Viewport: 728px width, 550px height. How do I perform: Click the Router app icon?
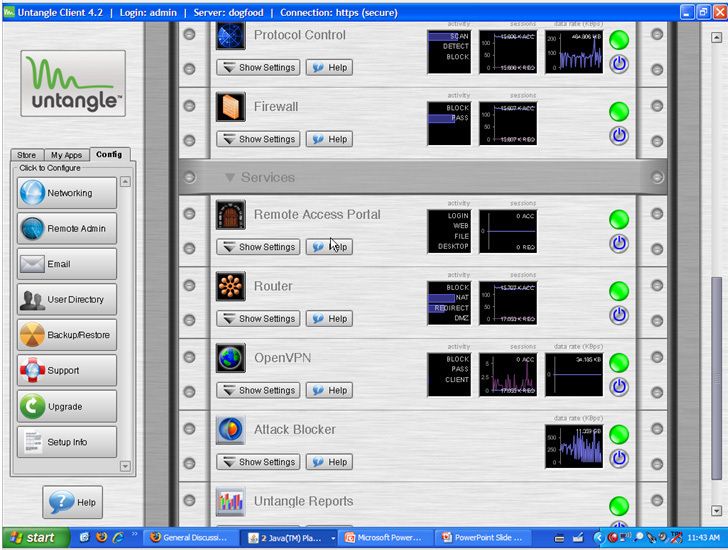pyautogui.click(x=230, y=286)
